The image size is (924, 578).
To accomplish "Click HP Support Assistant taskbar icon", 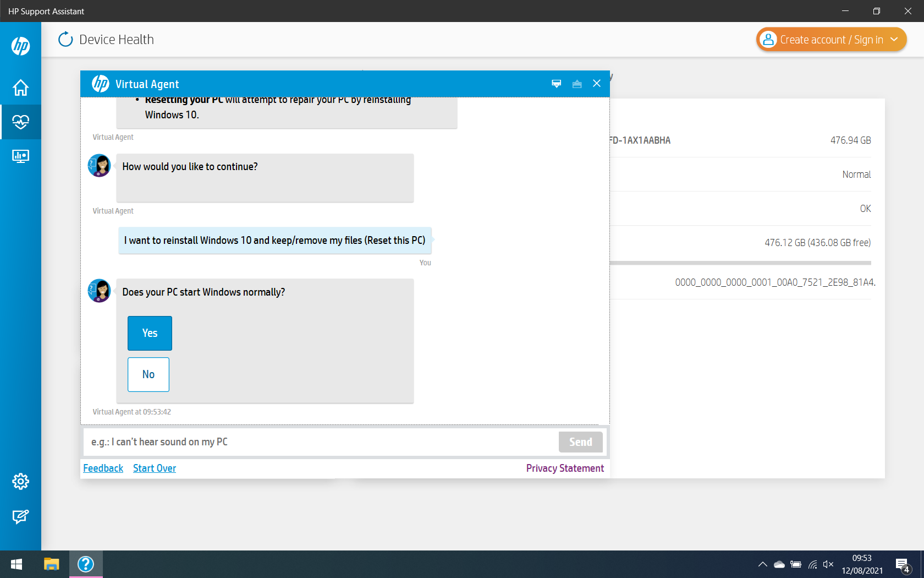I will click(x=86, y=564).
